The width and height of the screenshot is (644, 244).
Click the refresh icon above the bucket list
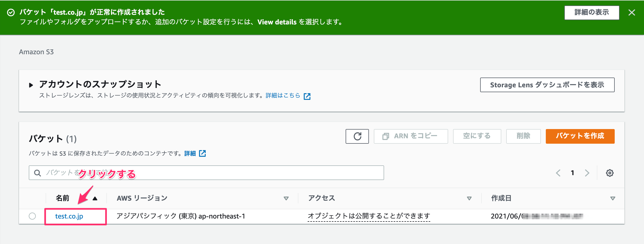357,136
